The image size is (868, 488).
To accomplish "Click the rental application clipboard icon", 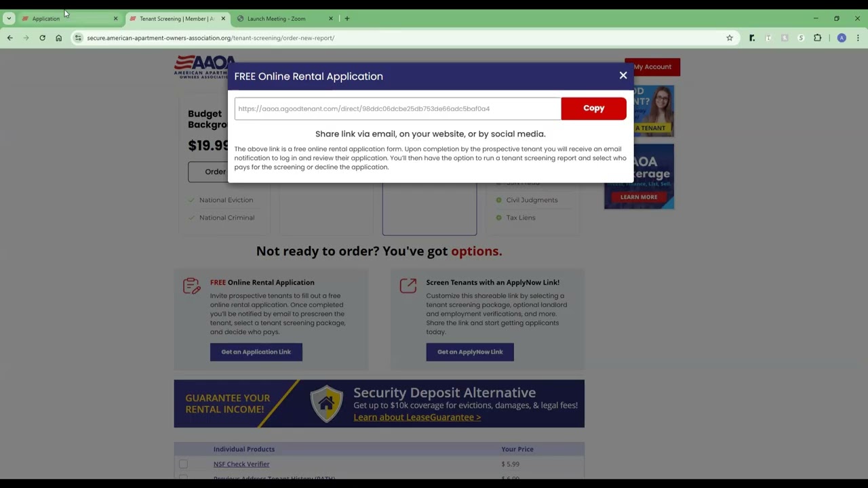I will (192, 286).
